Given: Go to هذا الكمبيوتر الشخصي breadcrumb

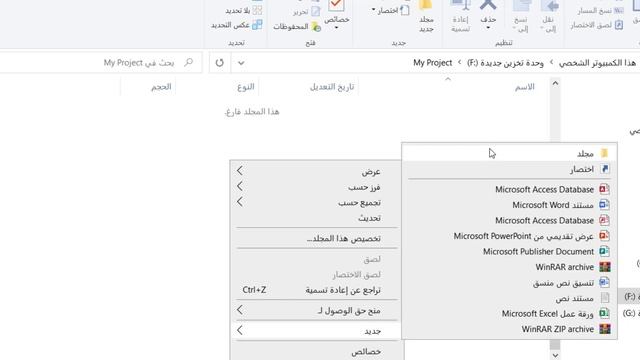Looking at the screenshot, I should point(597,63).
